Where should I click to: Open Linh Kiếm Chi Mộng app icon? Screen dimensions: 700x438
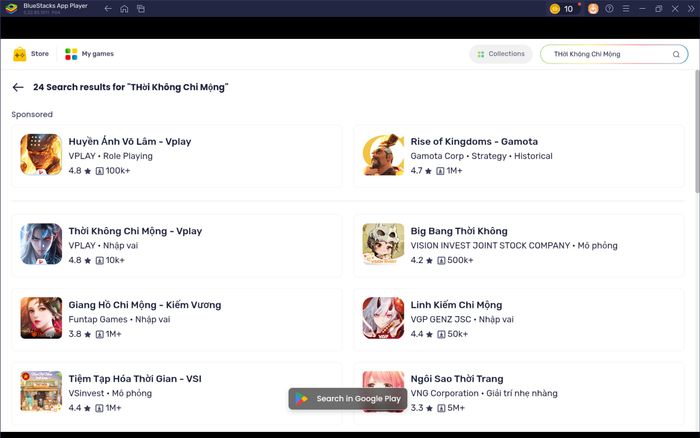[x=383, y=318]
